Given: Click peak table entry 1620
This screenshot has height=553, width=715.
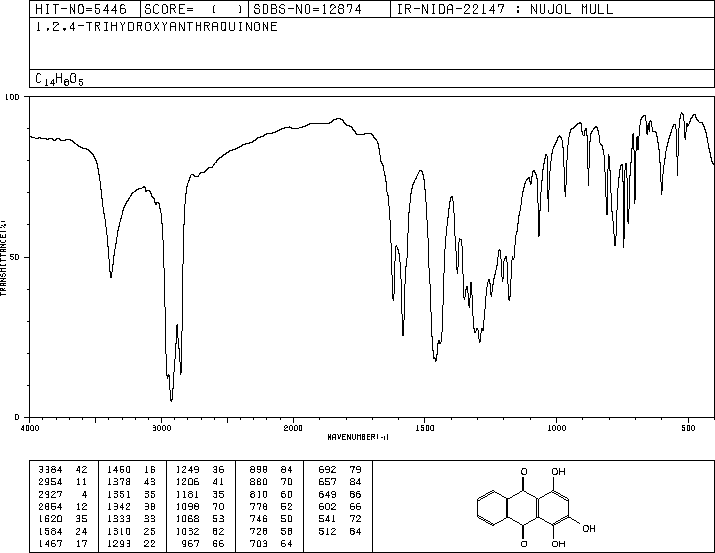Looking at the screenshot, I should click(x=50, y=519).
